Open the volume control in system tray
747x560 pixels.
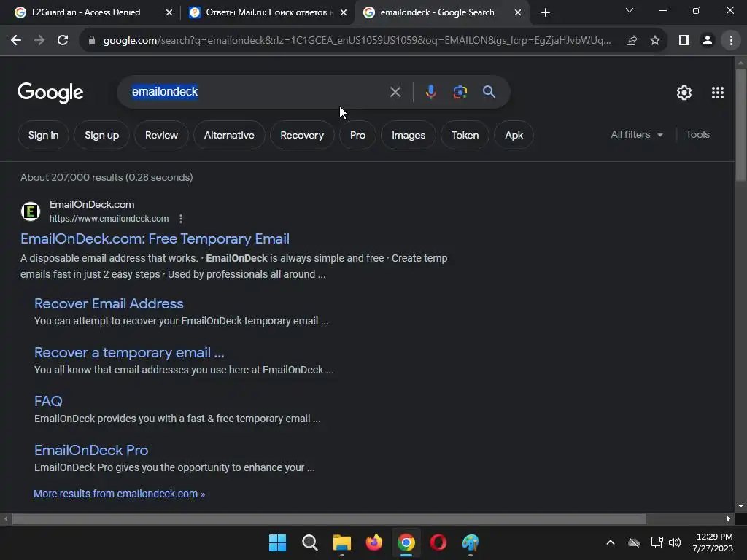tap(675, 542)
